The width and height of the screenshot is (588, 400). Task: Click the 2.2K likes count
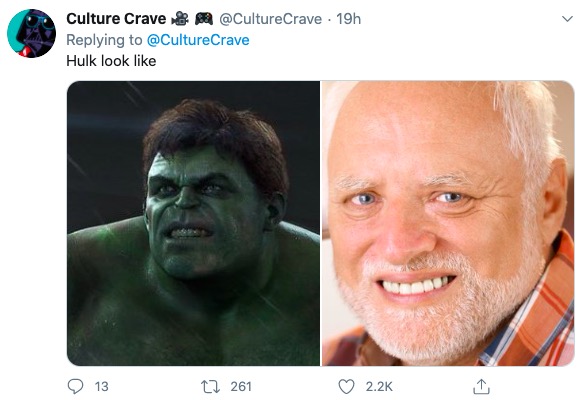click(x=379, y=387)
